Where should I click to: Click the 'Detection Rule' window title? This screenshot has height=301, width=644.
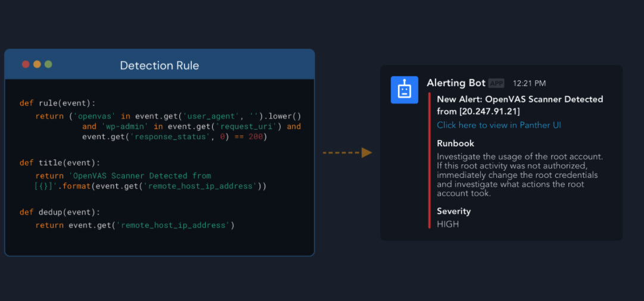(159, 65)
